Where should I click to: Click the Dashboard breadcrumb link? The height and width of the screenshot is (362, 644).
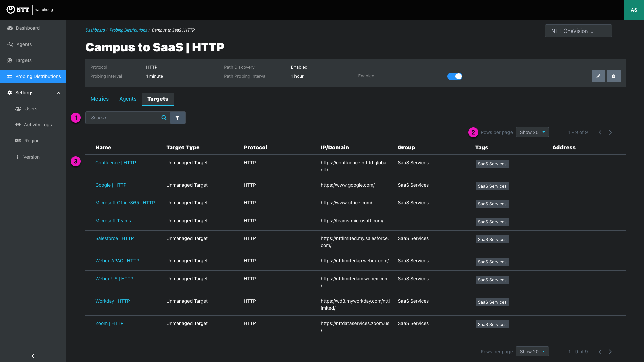[x=95, y=30]
